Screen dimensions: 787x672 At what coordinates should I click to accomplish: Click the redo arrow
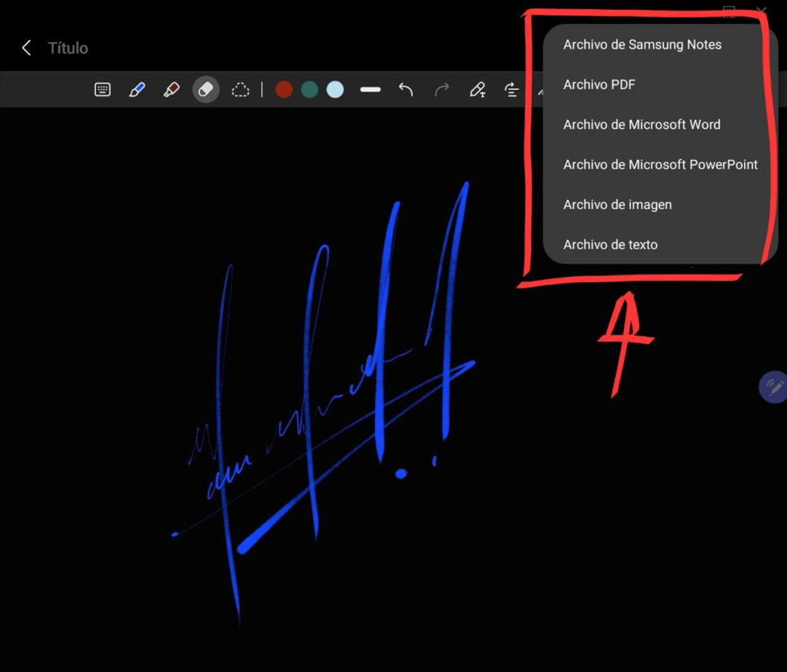442,90
